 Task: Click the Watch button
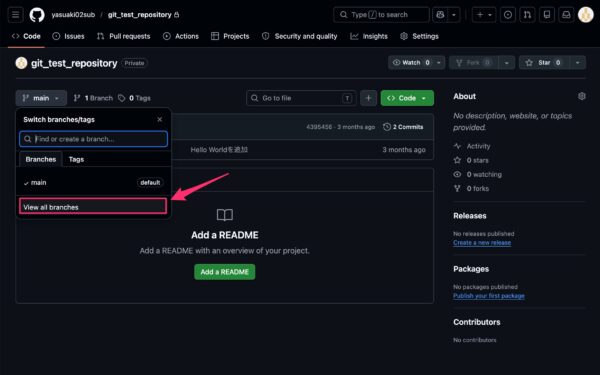tap(411, 62)
